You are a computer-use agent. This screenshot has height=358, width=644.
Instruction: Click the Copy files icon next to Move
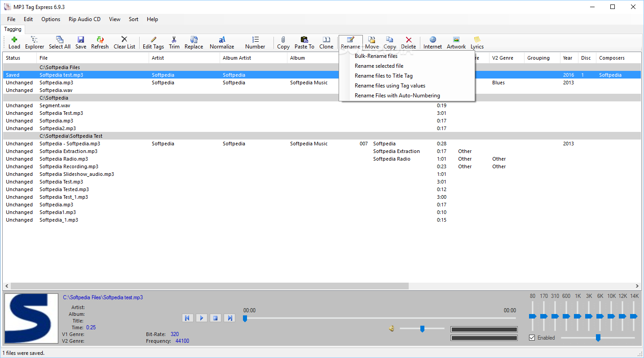coord(390,43)
